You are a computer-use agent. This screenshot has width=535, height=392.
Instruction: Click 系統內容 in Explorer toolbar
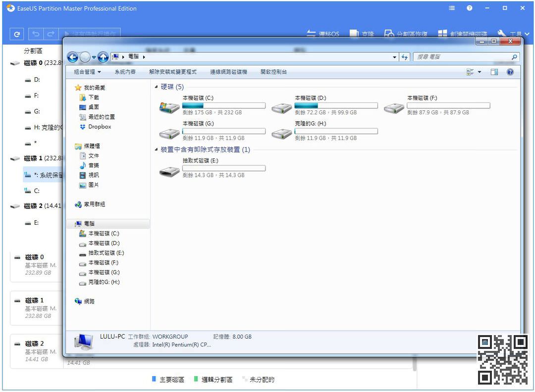[125, 72]
